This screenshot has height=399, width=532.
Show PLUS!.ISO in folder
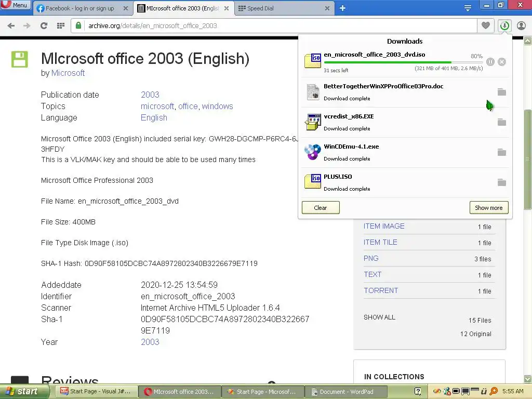(502, 182)
